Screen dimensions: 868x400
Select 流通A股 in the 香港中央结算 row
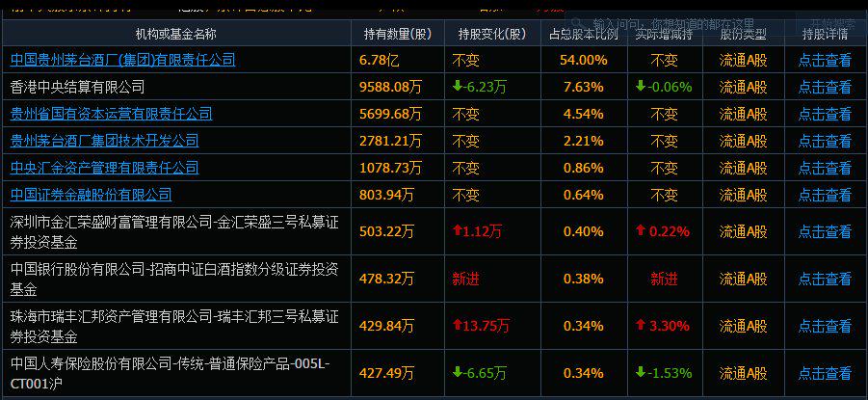pyautogui.click(x=744, y=87)
